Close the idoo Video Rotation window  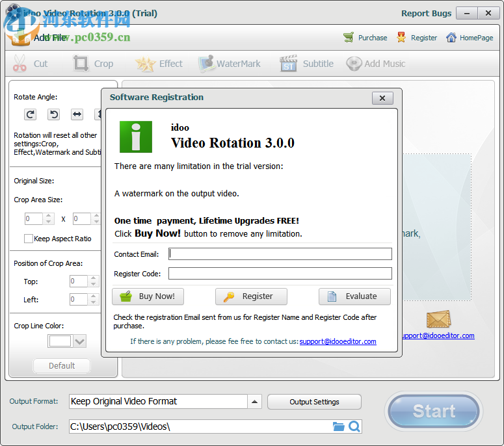pyautogui.click(x=488, y=13)
